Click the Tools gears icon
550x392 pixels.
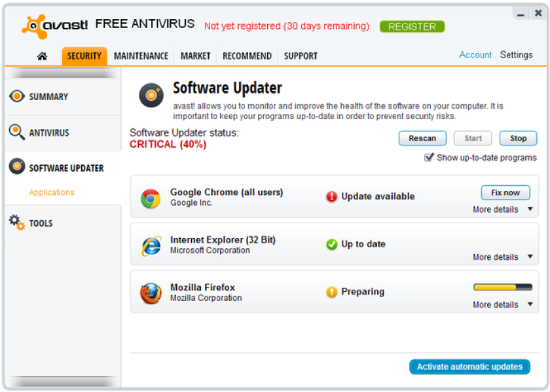[x=17, y=222]
